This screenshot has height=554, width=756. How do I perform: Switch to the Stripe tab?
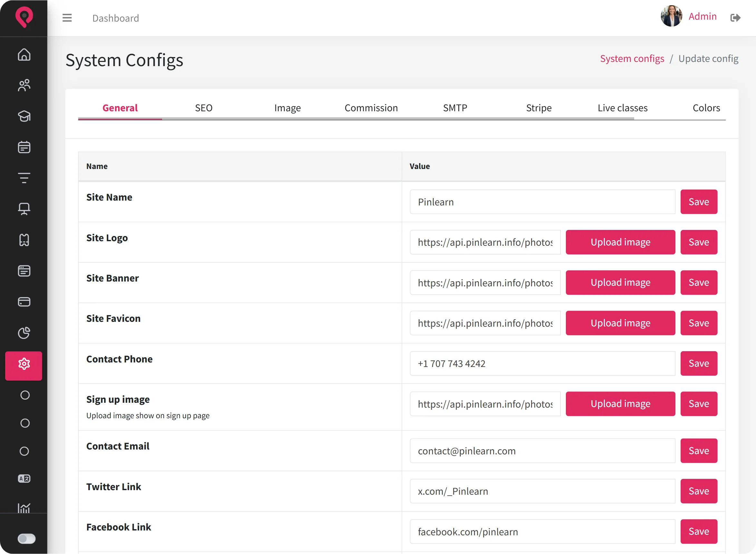539,108
